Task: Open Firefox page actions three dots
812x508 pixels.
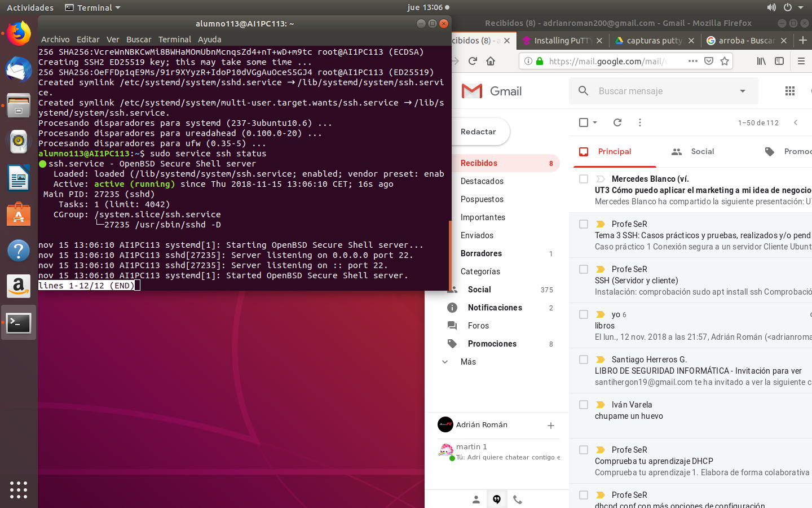Action: click(x=693, y=61)
